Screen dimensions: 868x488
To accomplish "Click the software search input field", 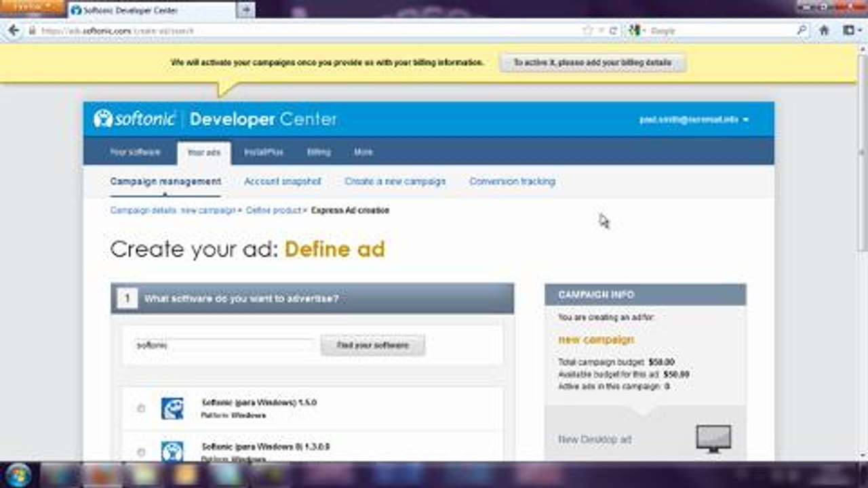I will 225,345.
